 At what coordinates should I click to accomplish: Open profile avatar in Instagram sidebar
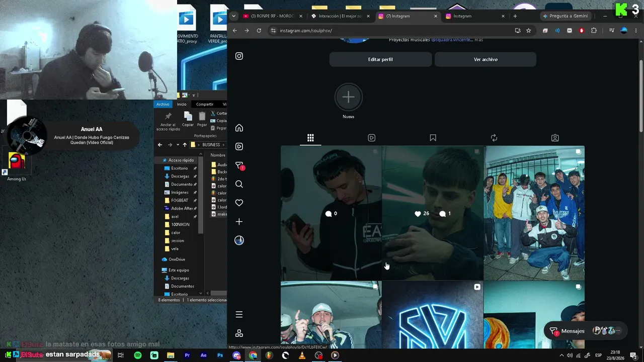239,240
